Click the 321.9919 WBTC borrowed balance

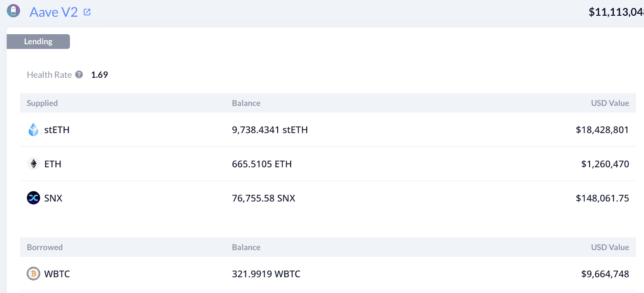point(266,274)
